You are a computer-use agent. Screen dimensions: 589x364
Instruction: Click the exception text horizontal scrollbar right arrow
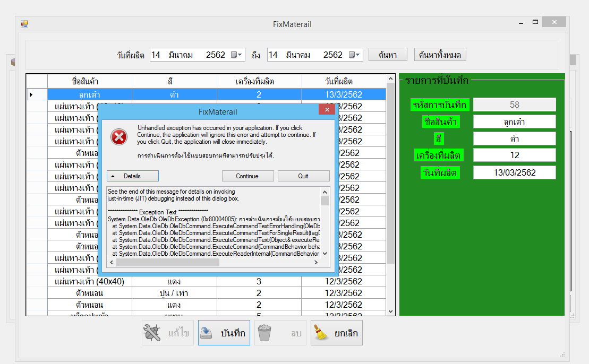[315, 262]
